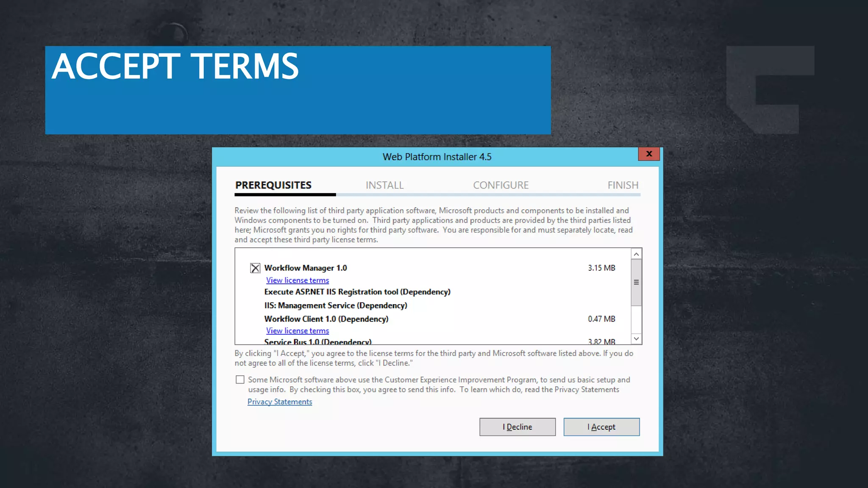Select Execute ASP.NET IIS Registration tool (Dependency)
This screenshot has height=488, width=868.
click(x=357, y=292)
